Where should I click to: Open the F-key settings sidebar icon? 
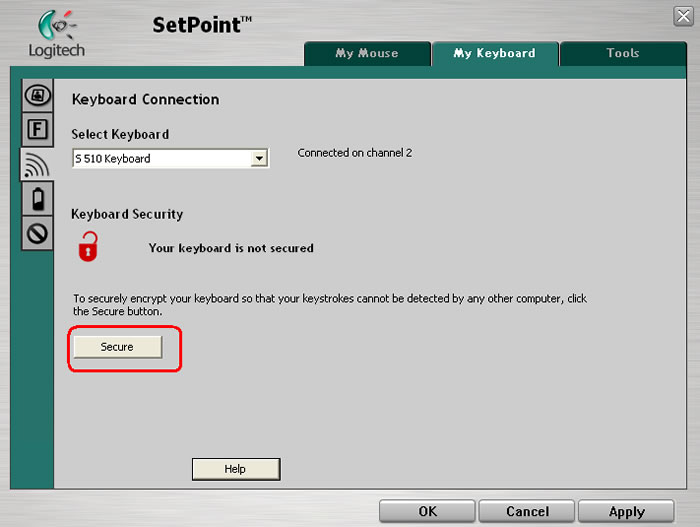[38, 130]
